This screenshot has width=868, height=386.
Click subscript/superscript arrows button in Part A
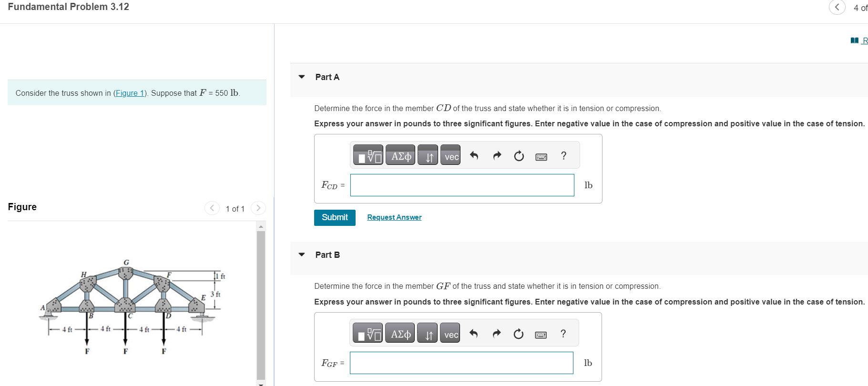428,155
